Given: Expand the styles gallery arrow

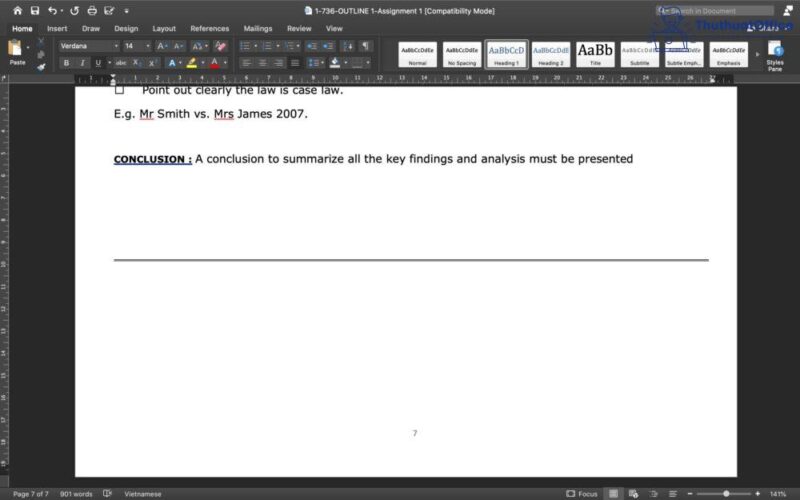Looking at the screenshot, I should pos(755,54).
